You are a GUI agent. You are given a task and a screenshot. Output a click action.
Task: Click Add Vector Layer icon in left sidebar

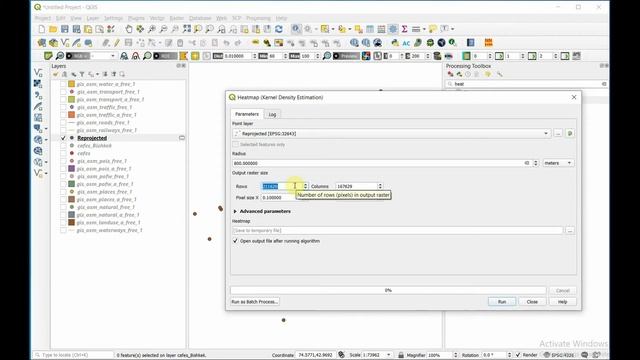pyautogui.click(x=38, y=73)
